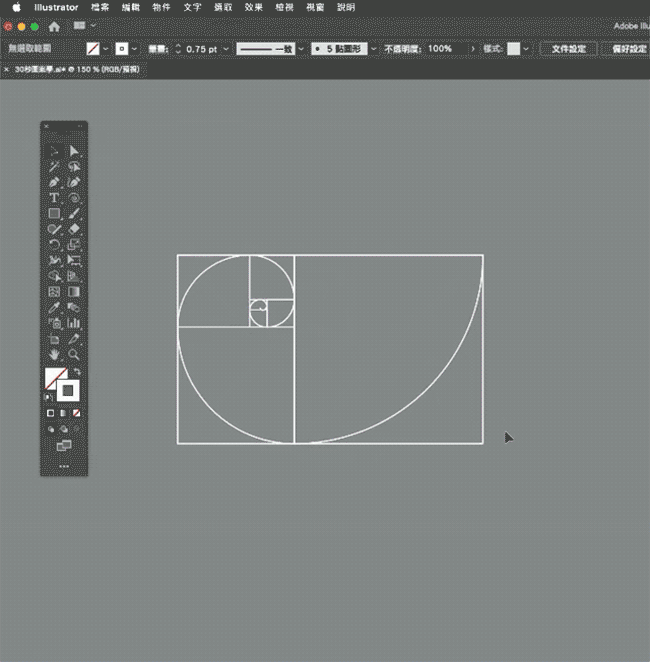
Task: Select the Rectangle tool
Action: tap(54, 214)
